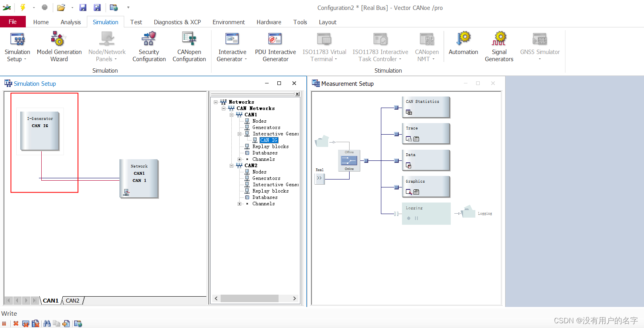The image size is (644, 328).
Task: Toggle the hotspot after the Online switch
Action: [366, 160]
